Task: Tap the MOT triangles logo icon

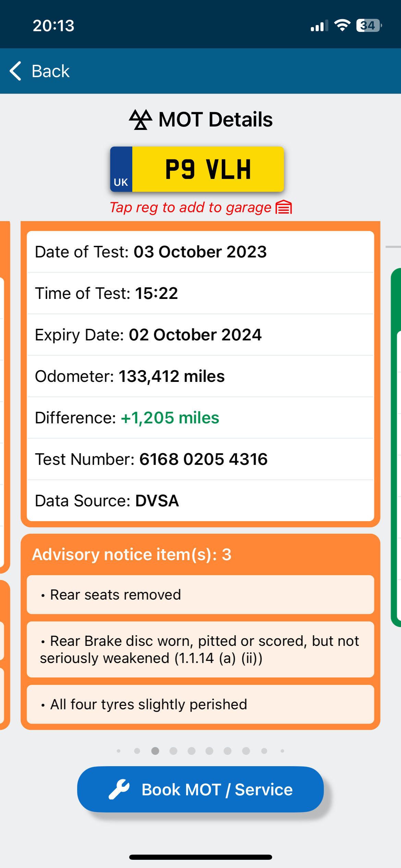Action: pos(141,120)
